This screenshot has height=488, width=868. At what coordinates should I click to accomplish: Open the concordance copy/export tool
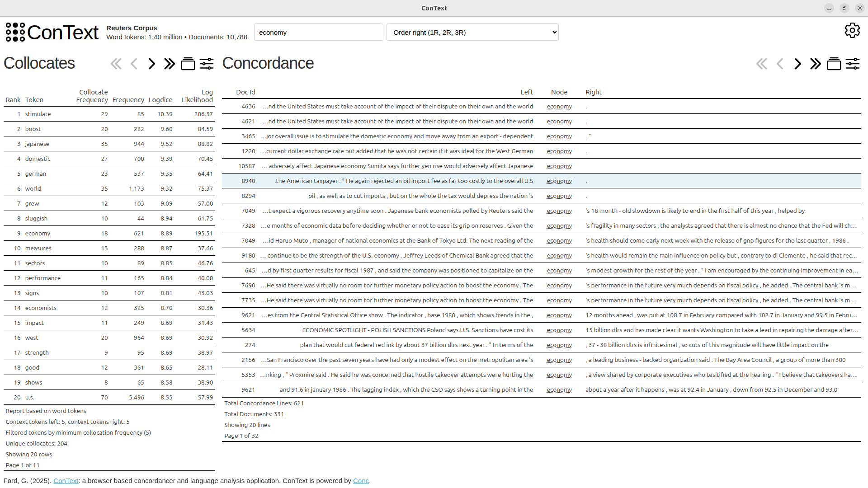(x=834, y=64)
